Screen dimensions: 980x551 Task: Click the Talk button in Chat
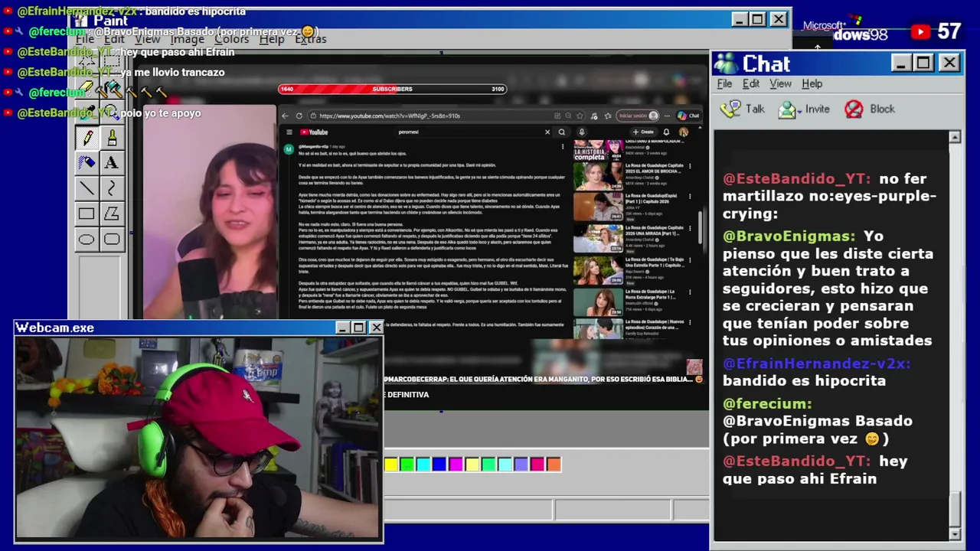[x=743, y=109]
